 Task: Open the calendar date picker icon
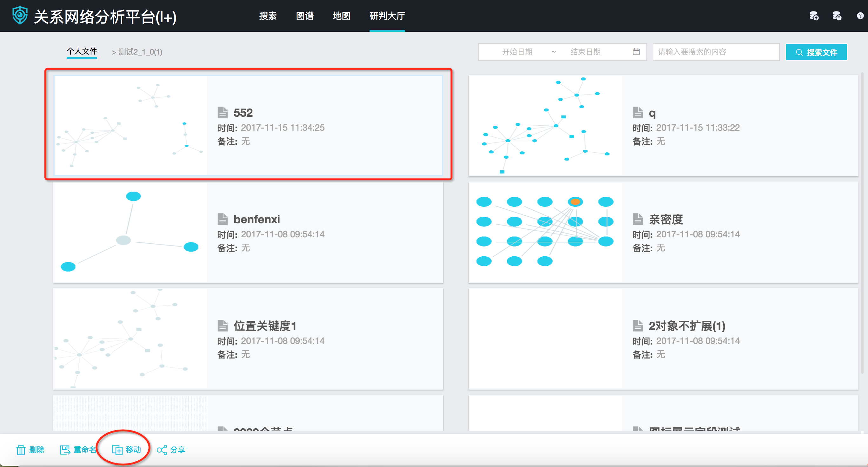[x=636, y=52]
